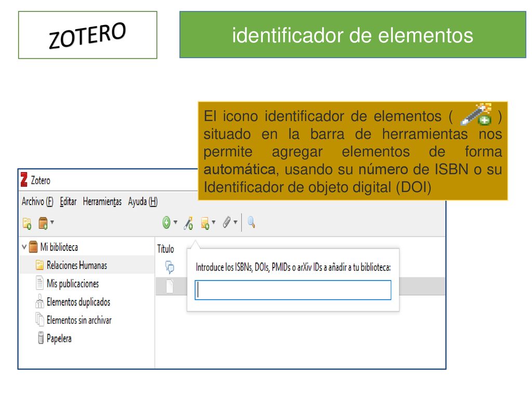Viewport: 532px width, 399px height.
Task: Click the Elementos duplicados icon
Action: pos(39,301)
